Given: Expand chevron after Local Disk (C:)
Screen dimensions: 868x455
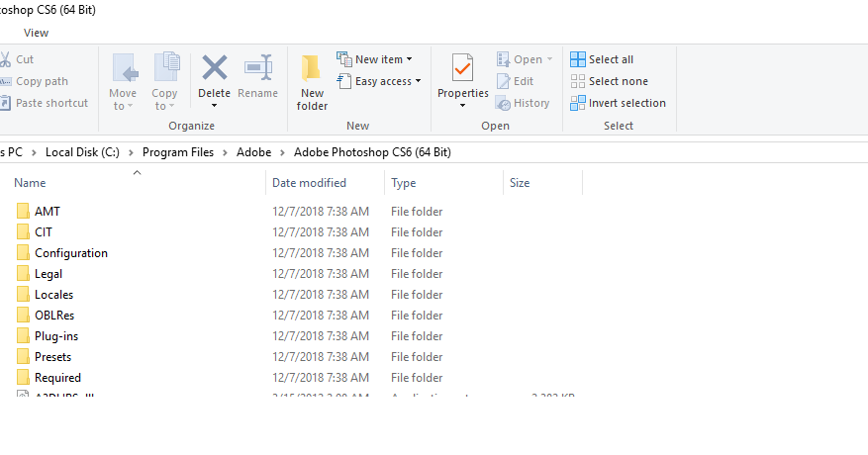Looking at the screenshot, I should [x=132, y=152].
